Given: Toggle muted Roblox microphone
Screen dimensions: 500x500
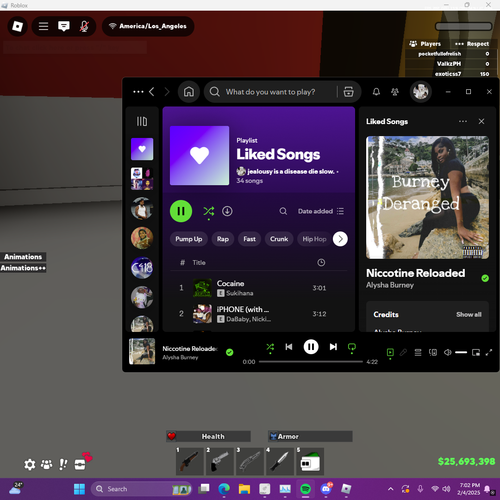Looking at the screenshot, I should 84,26.
